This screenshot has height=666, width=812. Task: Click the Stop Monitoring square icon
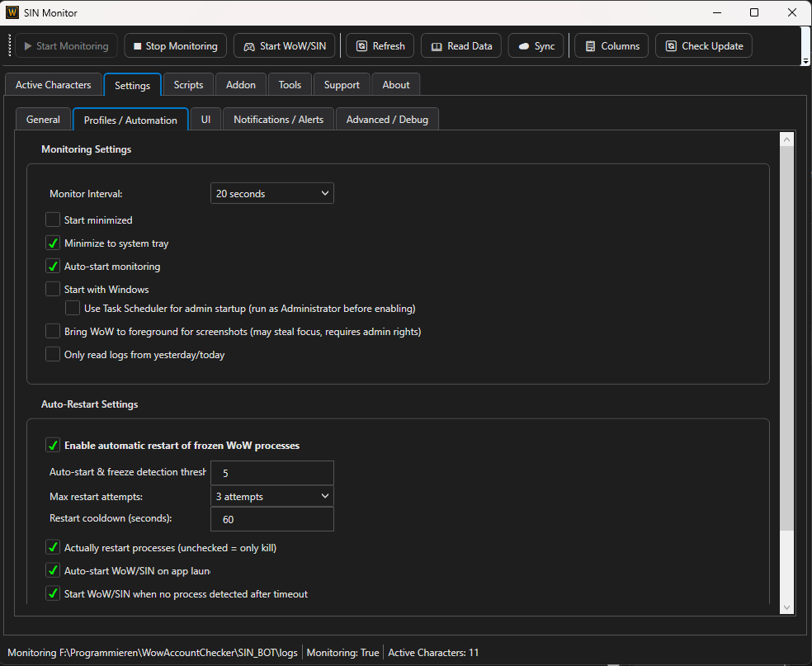[138, 46]
